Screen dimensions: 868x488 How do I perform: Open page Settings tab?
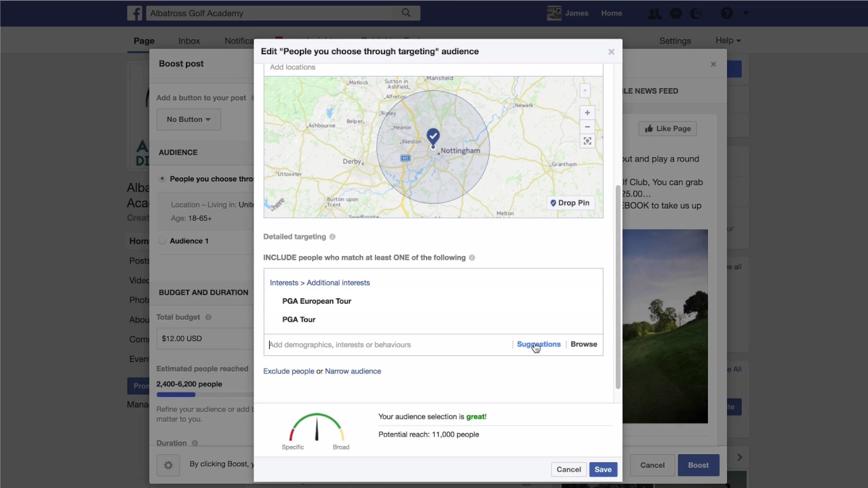(675, 41)
